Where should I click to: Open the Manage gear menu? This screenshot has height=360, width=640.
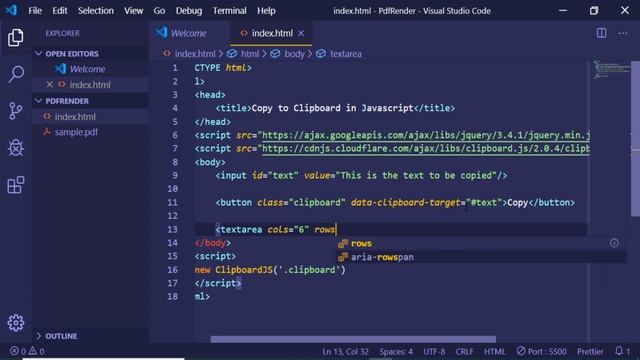click(16, 323)
